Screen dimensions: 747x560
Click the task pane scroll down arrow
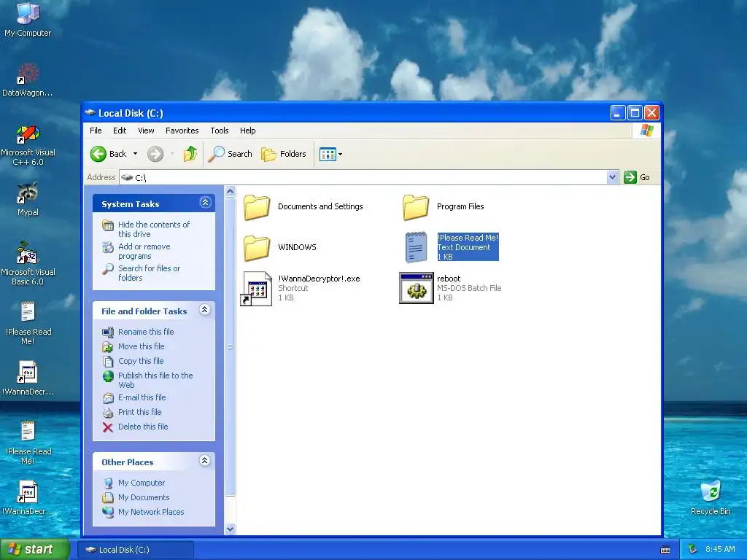click(230, 529)
